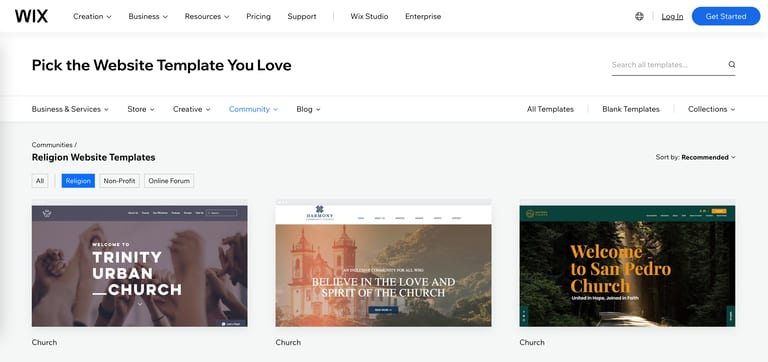This screenshot has width=768, height=362.
Task: Select the Non-Profit filter chip
Action: 120,181
